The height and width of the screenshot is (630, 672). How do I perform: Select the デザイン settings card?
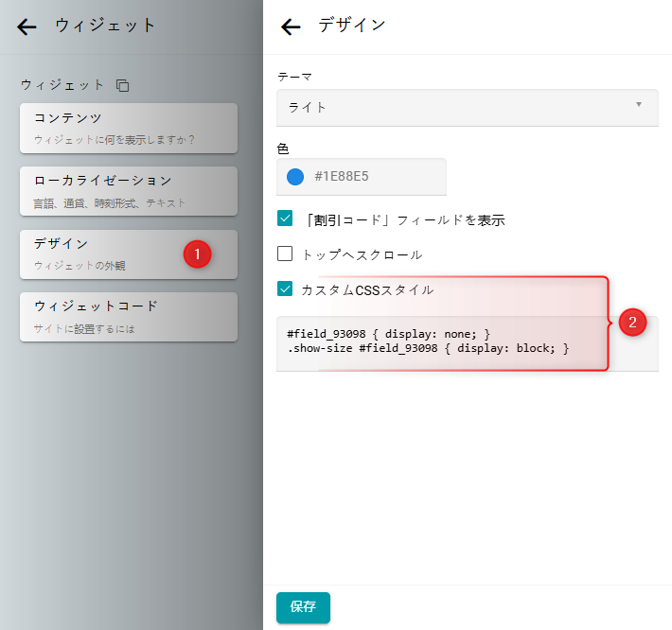click(129, 254)
